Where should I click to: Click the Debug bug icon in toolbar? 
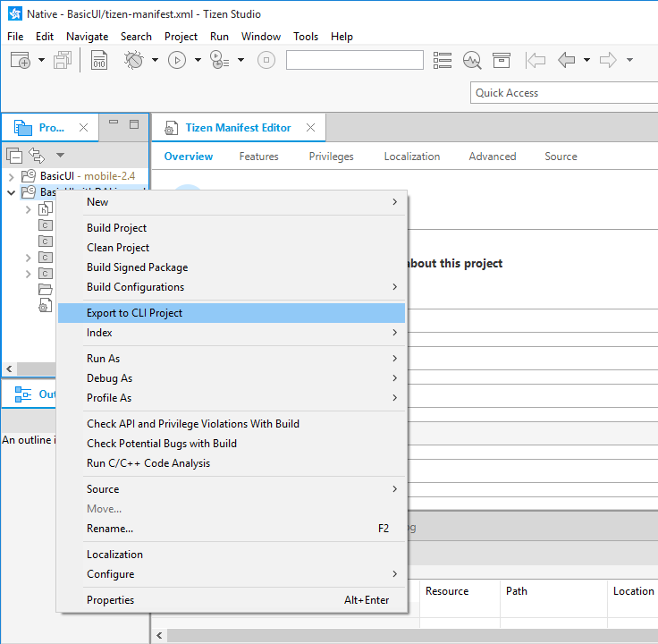tap(133, 61)
